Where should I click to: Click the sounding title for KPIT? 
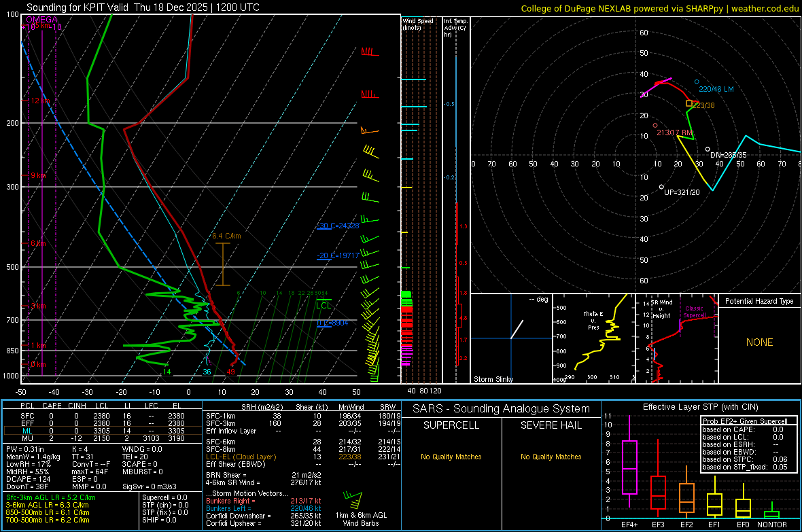click(143, 7)
